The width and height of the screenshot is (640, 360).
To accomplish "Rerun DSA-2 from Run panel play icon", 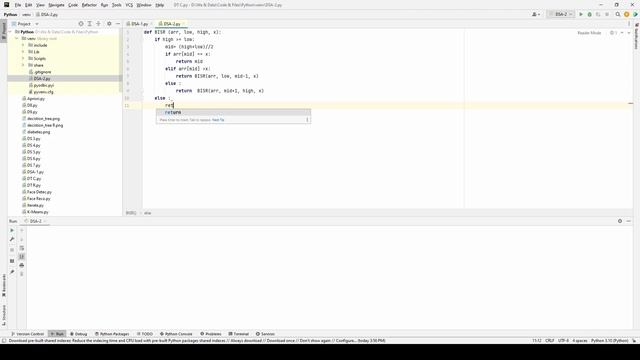I will [12, 231].
